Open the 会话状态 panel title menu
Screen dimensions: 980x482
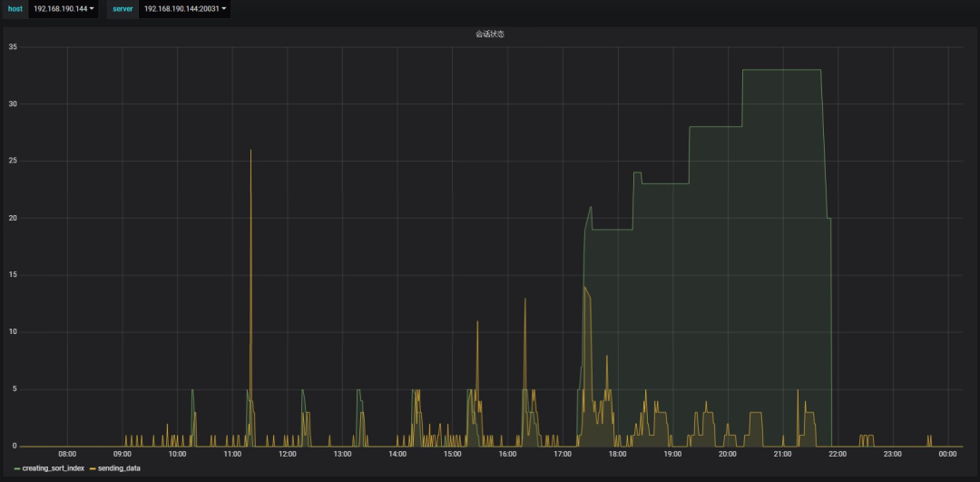[490, 34]
